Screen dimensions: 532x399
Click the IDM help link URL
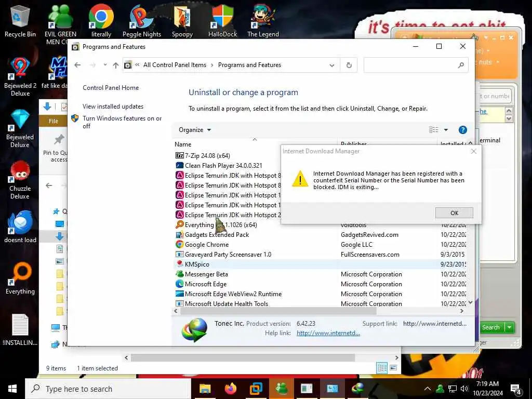tap(328, 333)
